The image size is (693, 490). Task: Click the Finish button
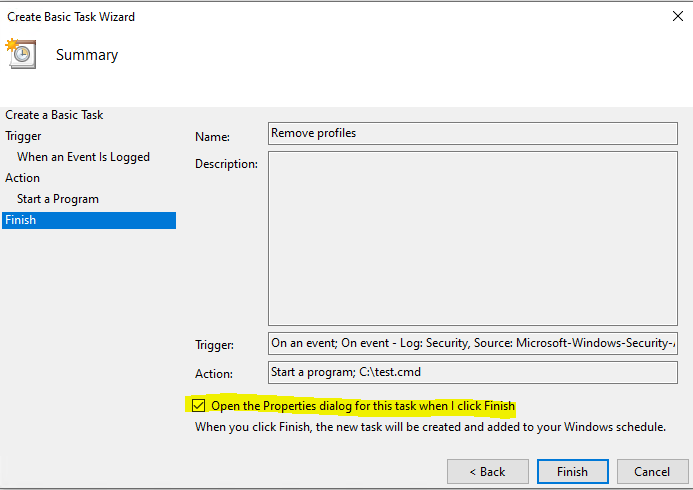572,471
